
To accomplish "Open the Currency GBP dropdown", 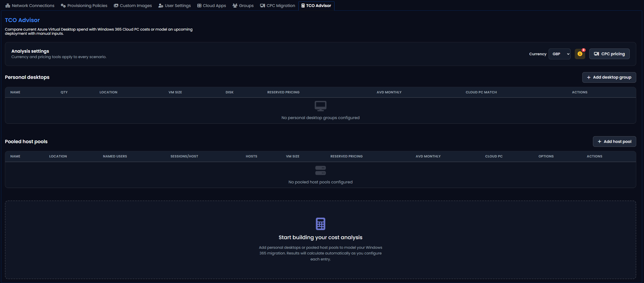I will (559, 54).
